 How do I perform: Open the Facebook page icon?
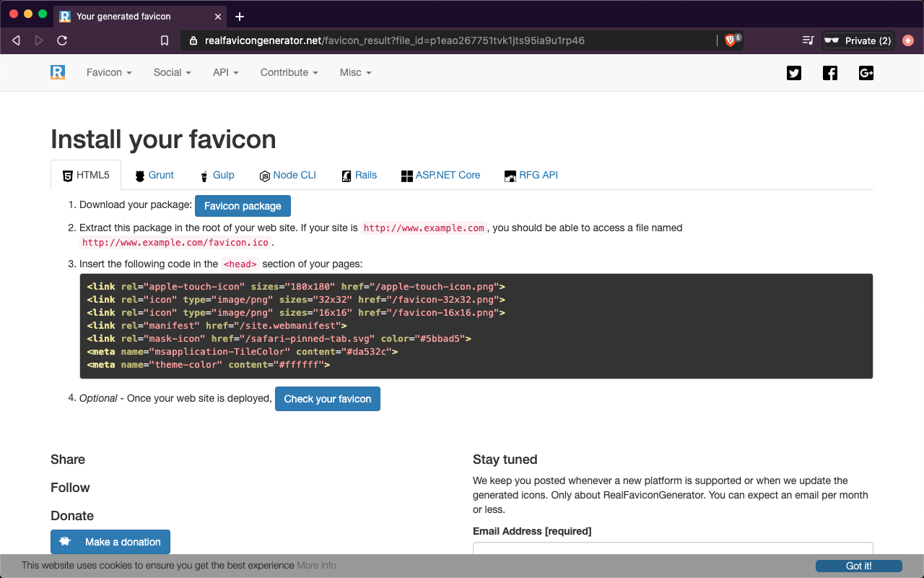tap(830, 73)
